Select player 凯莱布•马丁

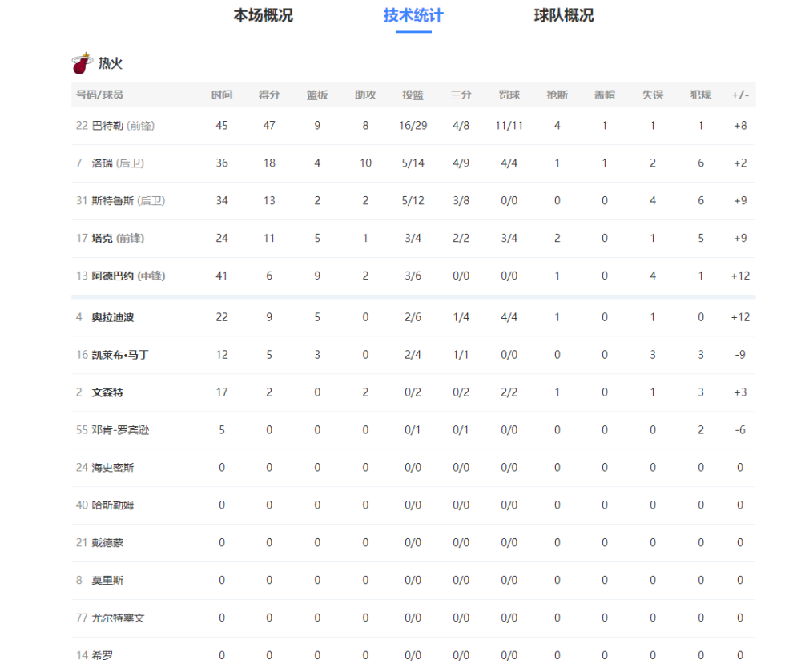[x=120, y=355]
